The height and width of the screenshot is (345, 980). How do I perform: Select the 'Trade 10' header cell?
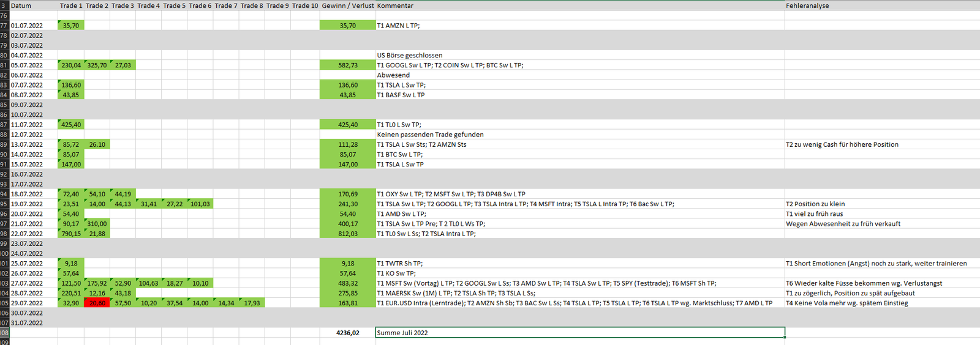[x=305, y=6]
